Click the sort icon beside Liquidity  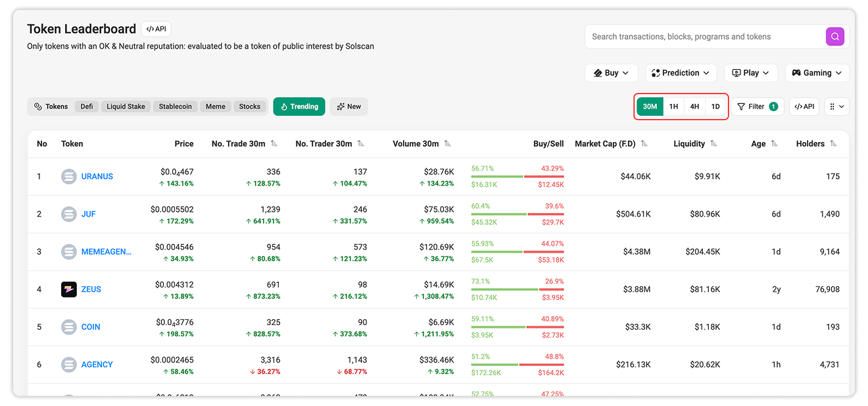click(x=713, y=143)
